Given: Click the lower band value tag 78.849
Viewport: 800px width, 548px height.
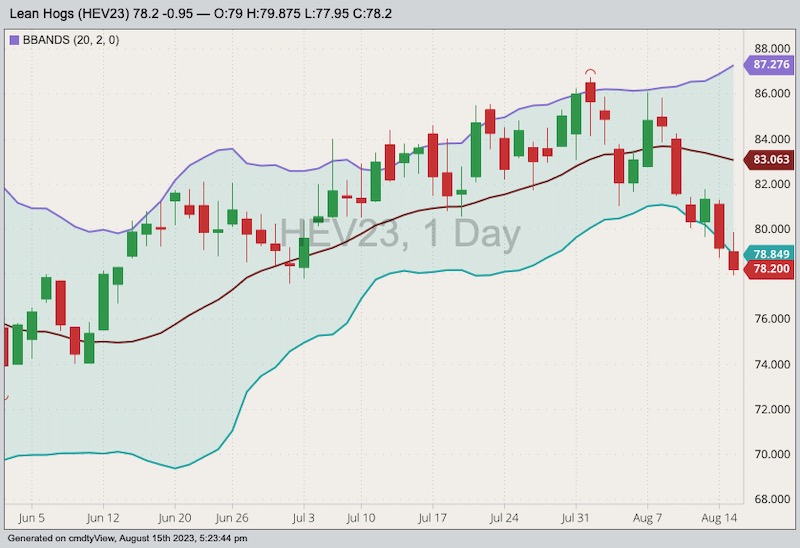Looking at the screenshot, I should tap(769, 254).
